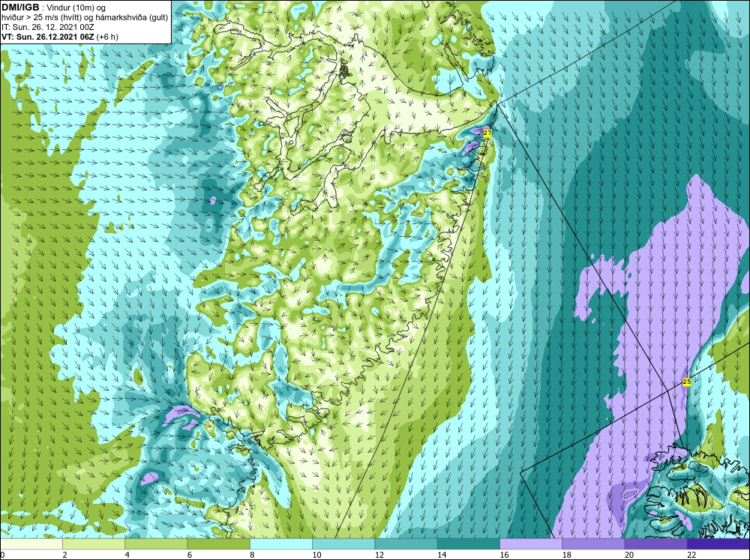Pick the 6–8 m/s olive green swatch
The height and width of the screenshot is (560, 750).
[218, 544]
